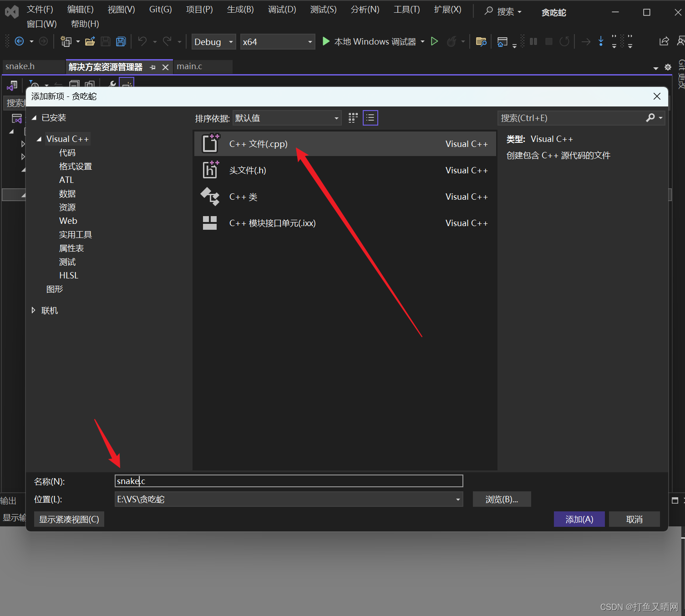Click the open file folder icon
685x616 pixels.
(90, 41)
